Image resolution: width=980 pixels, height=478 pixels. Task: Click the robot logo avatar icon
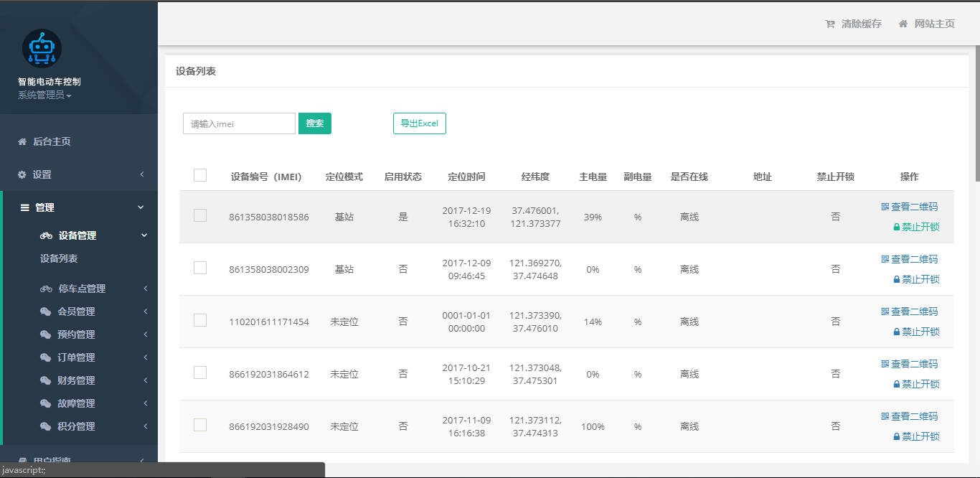(x=42, y=49)
